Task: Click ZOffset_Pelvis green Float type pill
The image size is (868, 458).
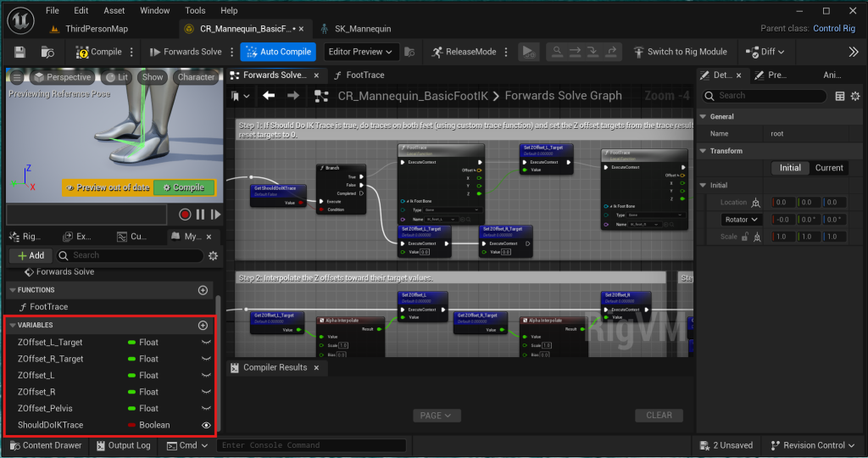Action: pos(131,409)
